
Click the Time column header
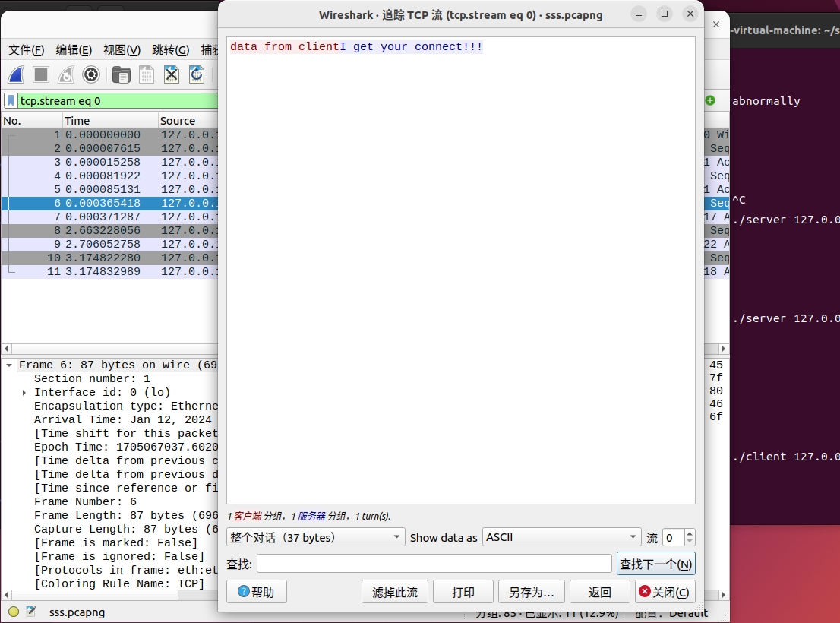click(x=110, y=121)
